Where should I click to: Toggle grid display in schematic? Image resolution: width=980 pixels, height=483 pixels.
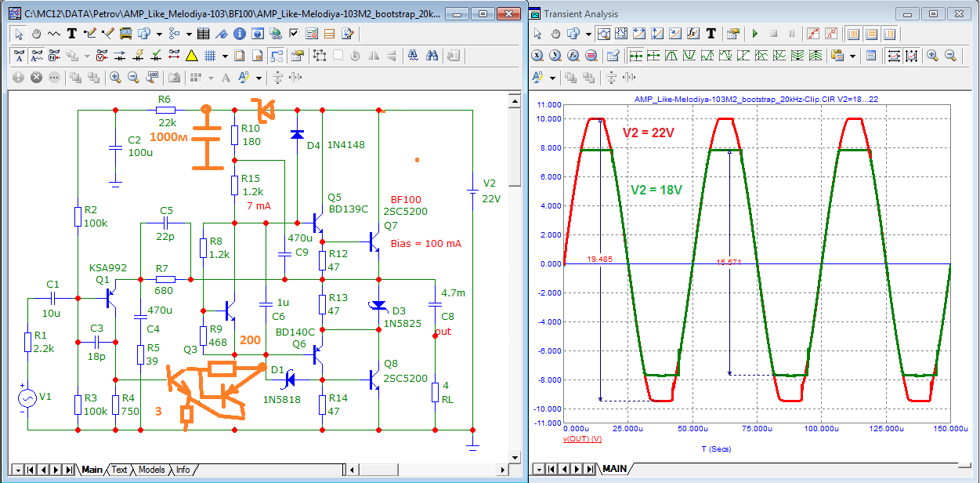point(210,56)
